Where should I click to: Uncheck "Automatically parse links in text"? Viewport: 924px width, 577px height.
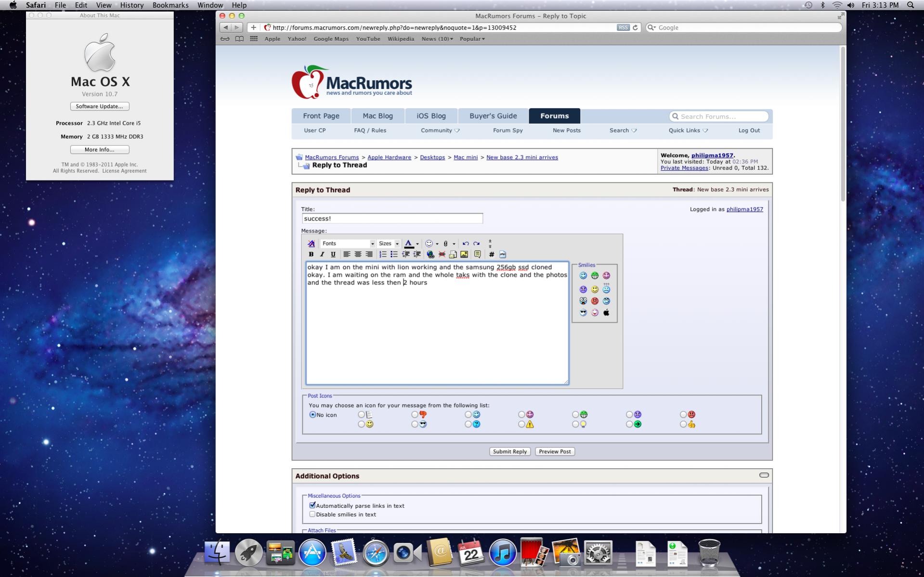point(312,505)
